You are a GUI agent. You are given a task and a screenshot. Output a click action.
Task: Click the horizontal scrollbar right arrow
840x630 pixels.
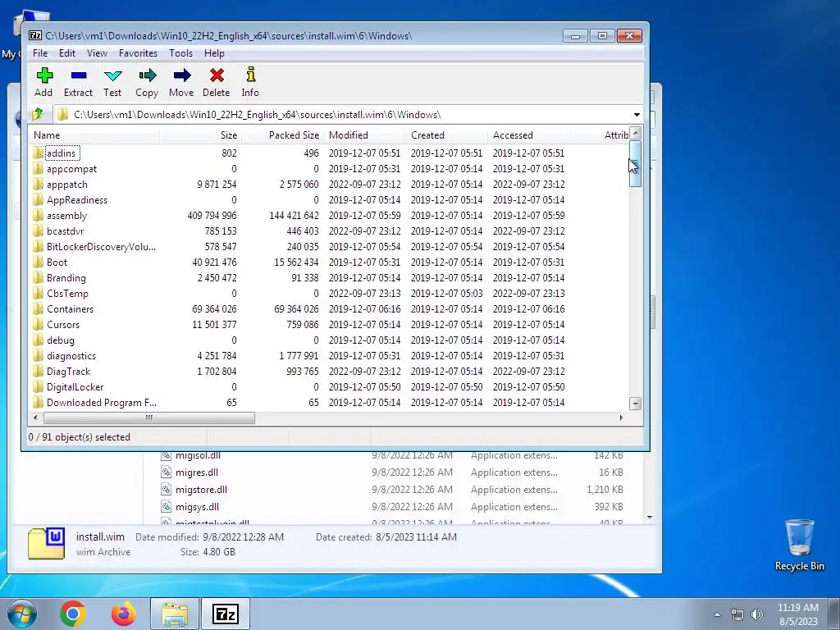pos(622,418)
